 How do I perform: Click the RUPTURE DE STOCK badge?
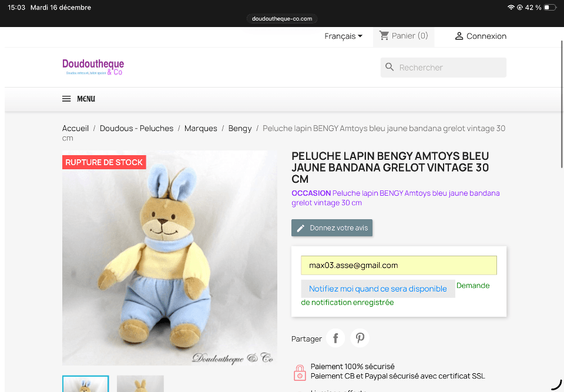104,162
